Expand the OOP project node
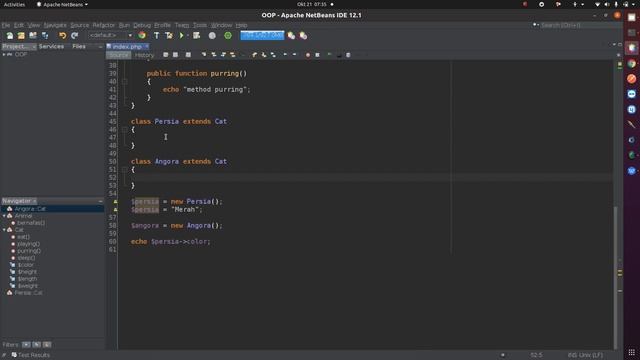Viewport: 640px width, 360px height. tap(4, 54)
